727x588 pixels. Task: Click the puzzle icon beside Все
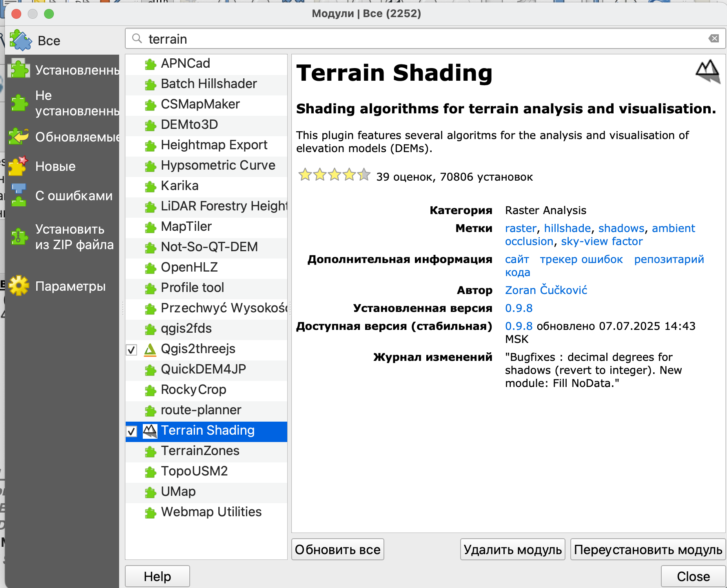coord(20,40)
